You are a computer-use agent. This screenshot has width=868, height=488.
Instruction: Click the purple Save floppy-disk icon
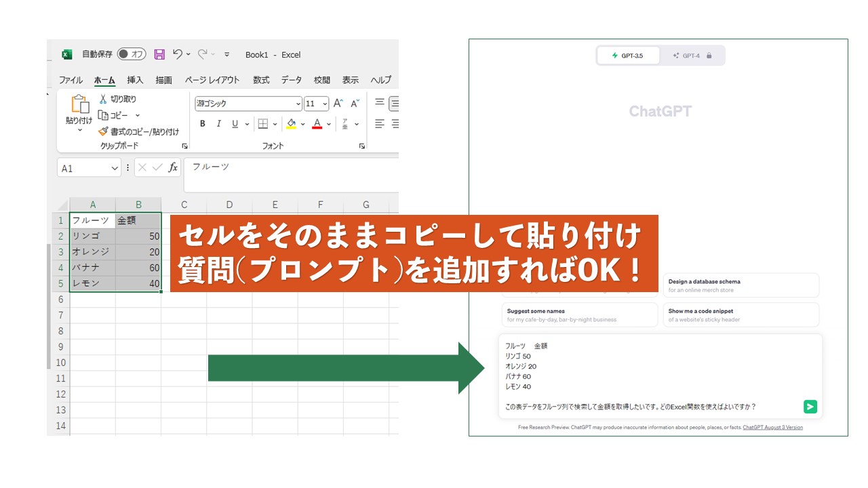[159, 54]
